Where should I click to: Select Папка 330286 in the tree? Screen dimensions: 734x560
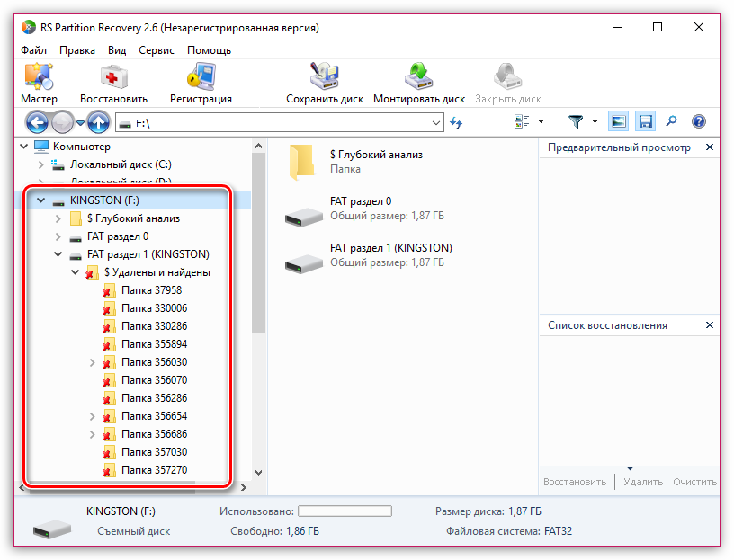pos(154,326)
